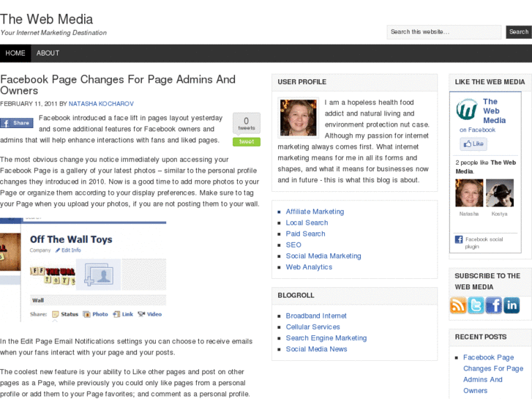Viewport: 532px width, 399px height.
Task: Open the post title Facebook Page Changes
Action: tap(118, 85)
